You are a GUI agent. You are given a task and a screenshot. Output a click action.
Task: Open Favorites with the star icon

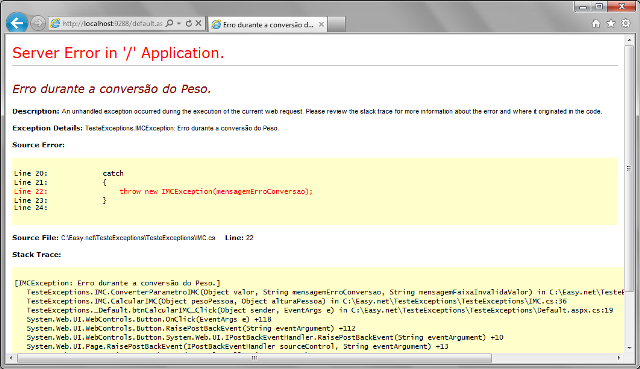(611, 24)
